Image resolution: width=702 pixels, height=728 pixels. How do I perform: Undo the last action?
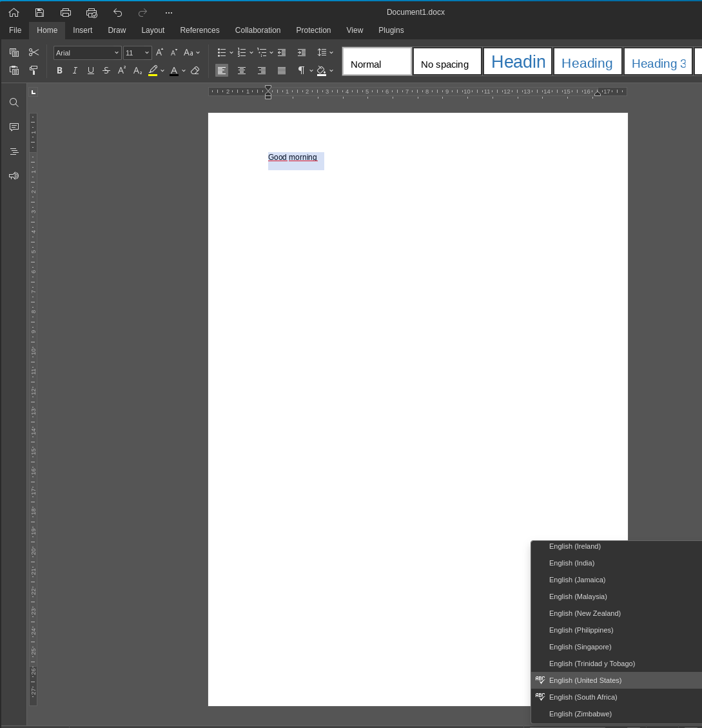point(117,12)
